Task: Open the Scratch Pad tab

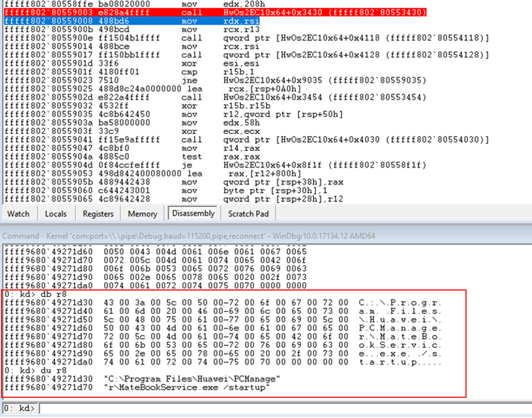Action: [248, 214]
